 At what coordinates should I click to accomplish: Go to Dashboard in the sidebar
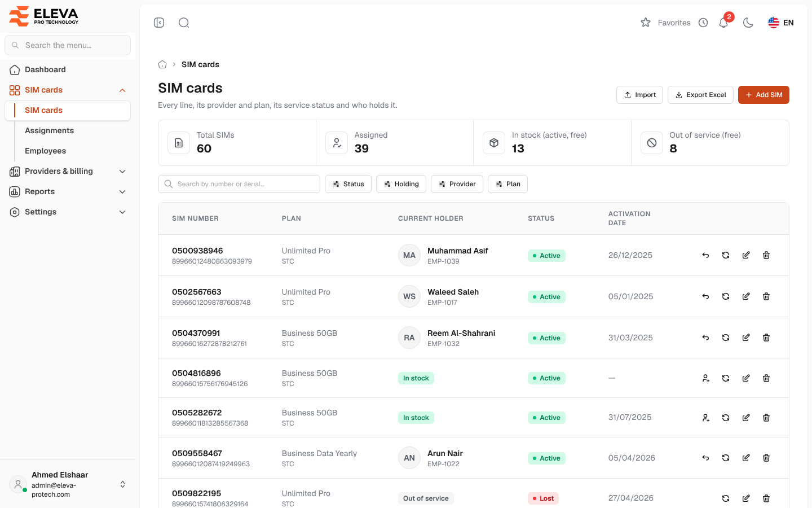pyautogui.click(x=68, y=70)
